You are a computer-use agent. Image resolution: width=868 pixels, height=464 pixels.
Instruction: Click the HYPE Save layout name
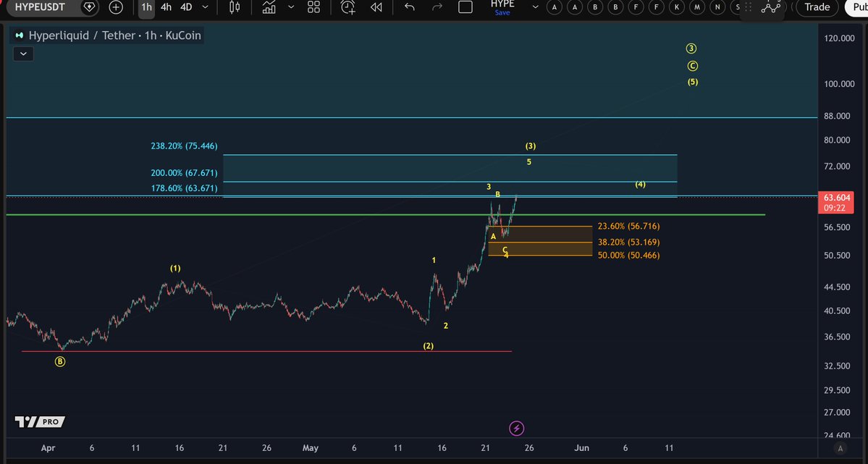[502, 7]
